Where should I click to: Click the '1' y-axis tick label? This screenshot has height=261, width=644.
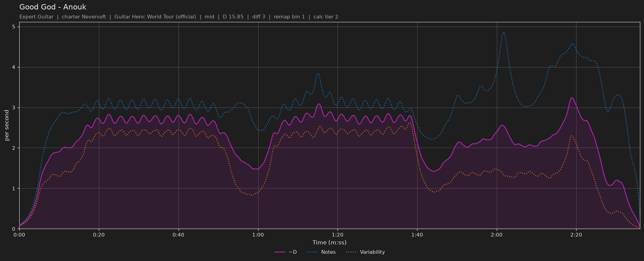[x=14, y=188]
